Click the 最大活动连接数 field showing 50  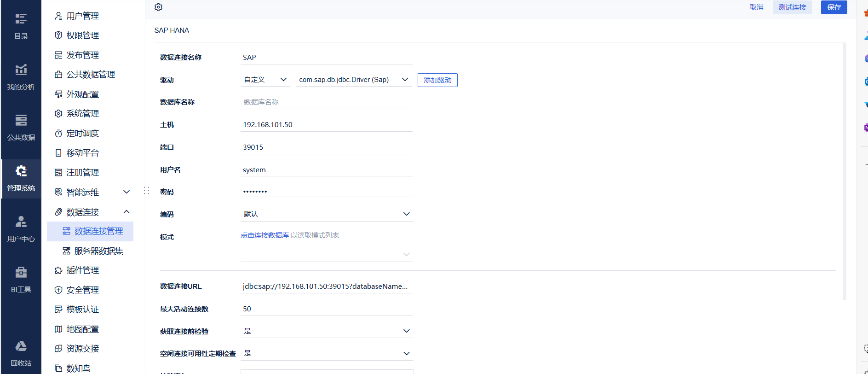click(x=327, y=309)
